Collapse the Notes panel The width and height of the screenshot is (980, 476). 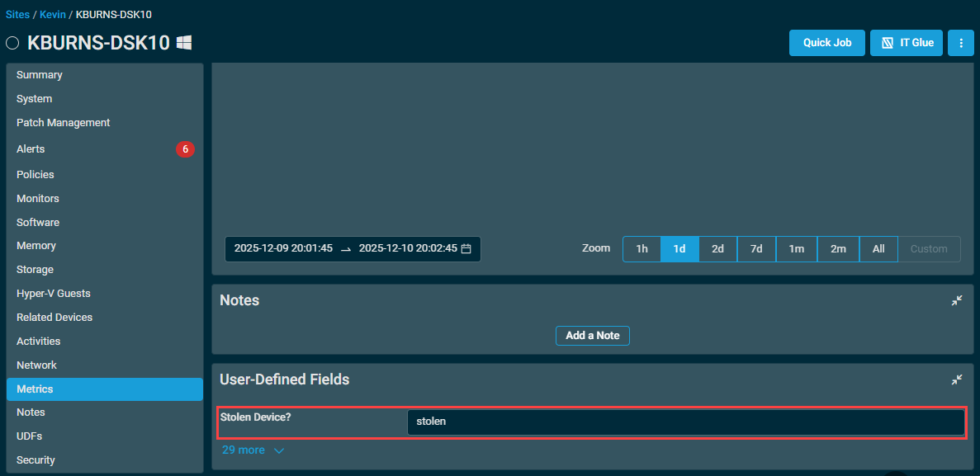(x=957, y=300)
